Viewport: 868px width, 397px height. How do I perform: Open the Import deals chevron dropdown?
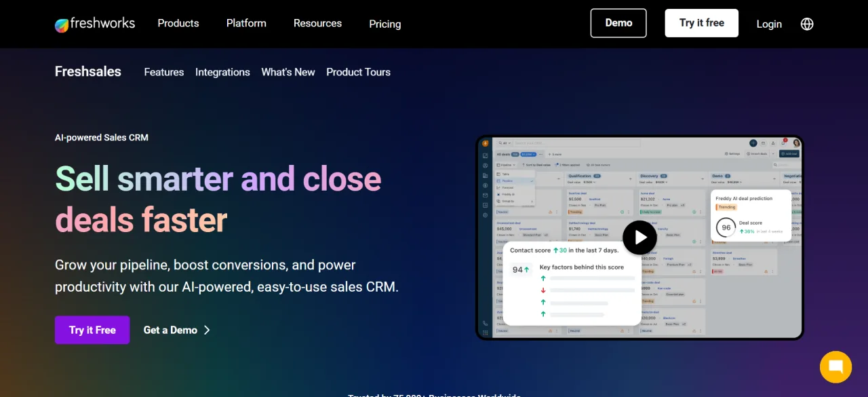tap(773, 153)
